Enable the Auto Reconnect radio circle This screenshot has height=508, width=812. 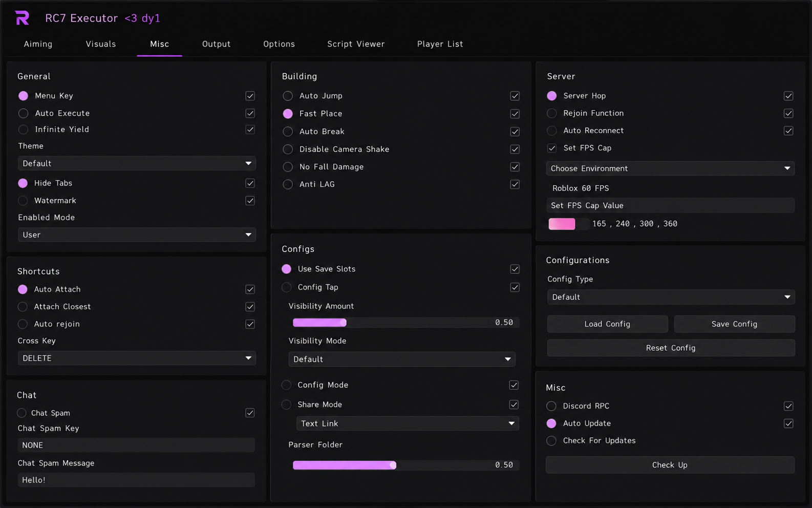click(x=551, y=131)
